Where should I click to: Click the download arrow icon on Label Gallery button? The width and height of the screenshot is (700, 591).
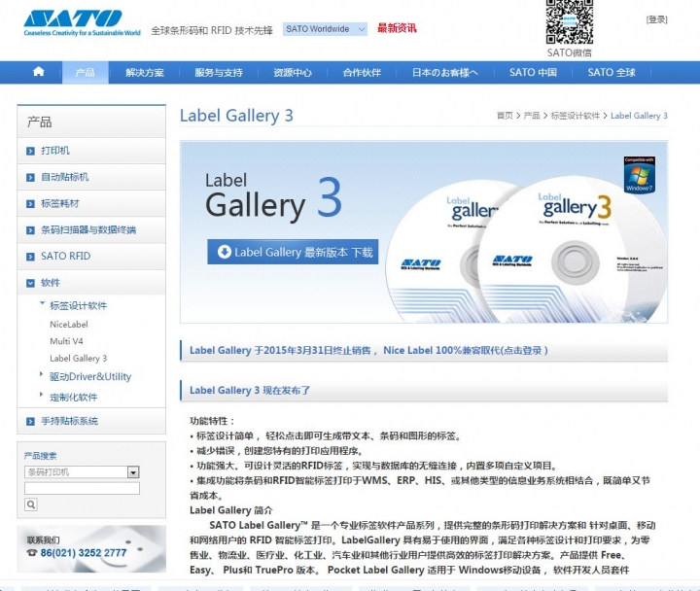[225, 252]
